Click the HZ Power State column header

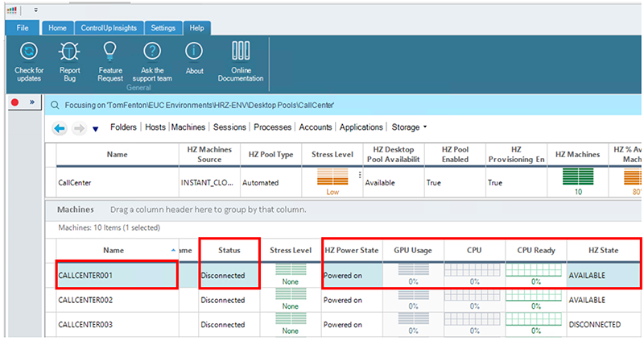coord(352,250)
